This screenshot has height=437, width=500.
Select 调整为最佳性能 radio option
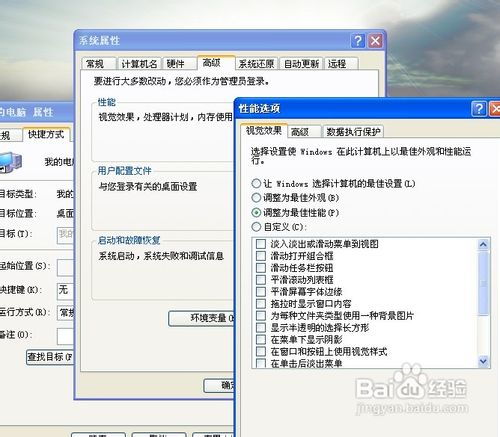(x=256, y=212)
